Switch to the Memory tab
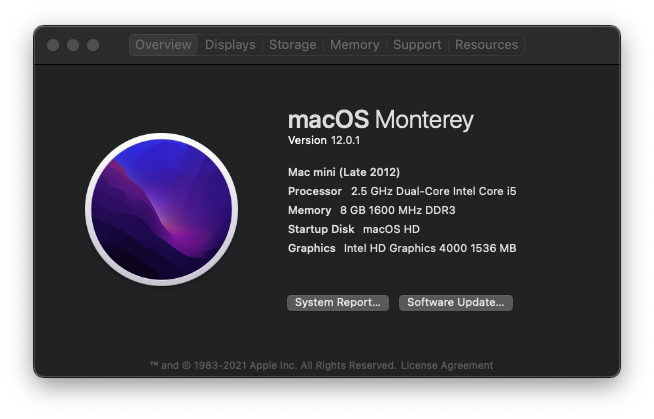654x419 pixels. [355, 45]
